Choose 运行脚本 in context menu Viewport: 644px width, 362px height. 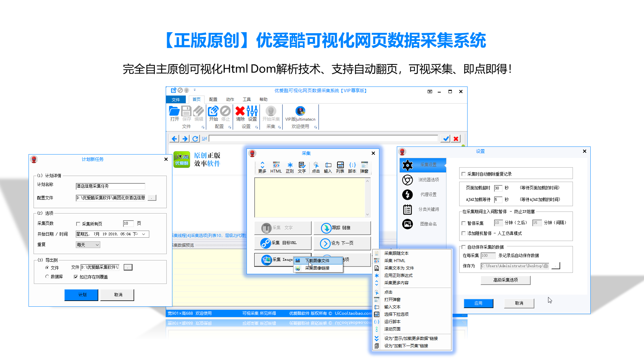coord(412,322)
